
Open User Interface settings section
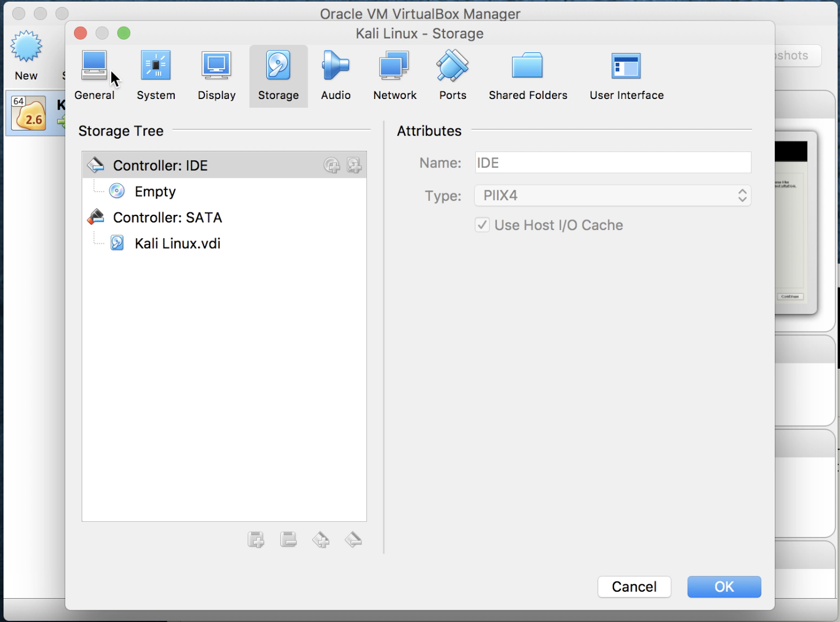click(x=626, y=76)
